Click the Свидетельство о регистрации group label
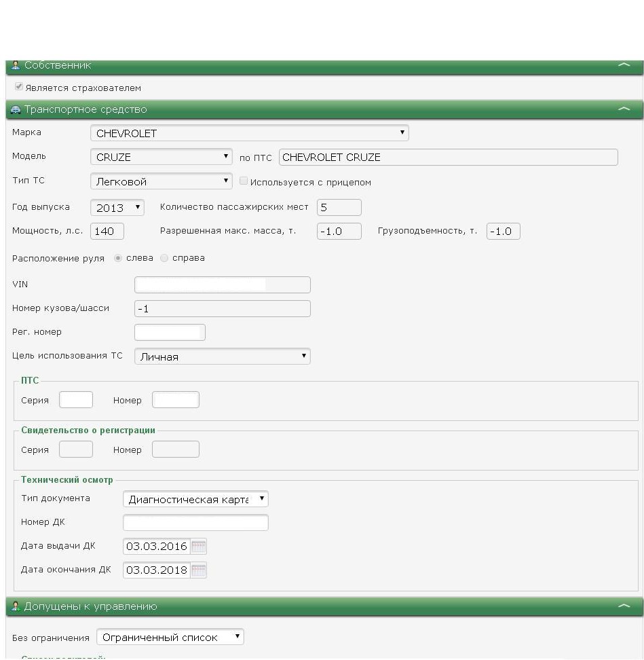 (x=88, y=430)
